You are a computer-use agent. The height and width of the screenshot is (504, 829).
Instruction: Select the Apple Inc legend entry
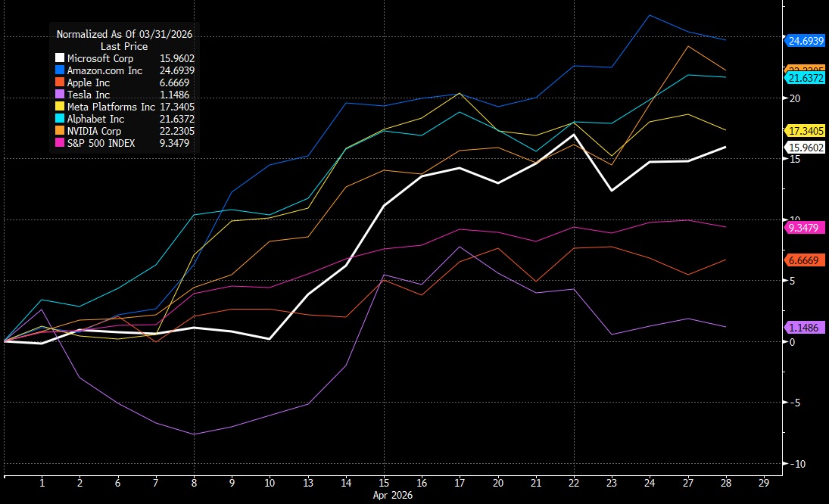[88, 82]
